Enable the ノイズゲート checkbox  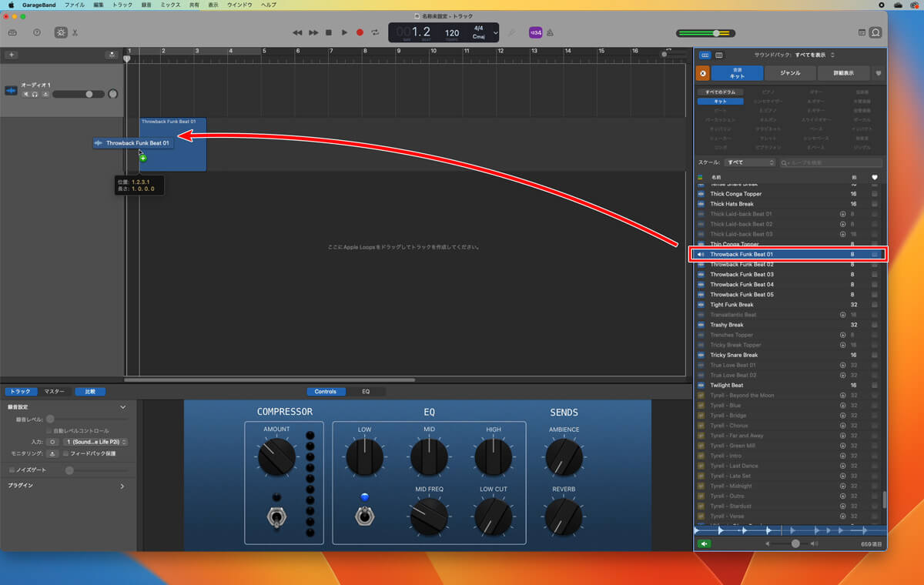click(12, 470)
